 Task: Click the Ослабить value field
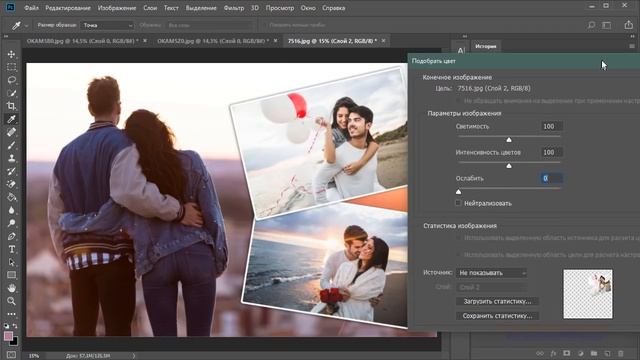click(x=551, y=178)
